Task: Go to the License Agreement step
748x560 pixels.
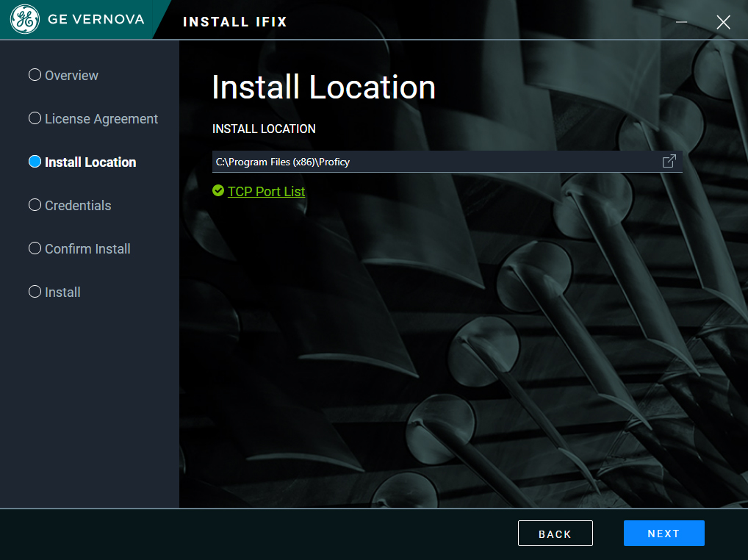Action: pyautogui.click(x=93, y=119)
